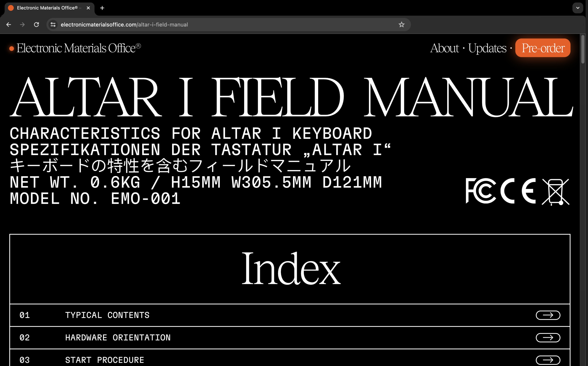Bookmark this page with the star
Image resolution: width=588 pixels, height=366 pixels.
pyautogui.click(x=401, y=24)
